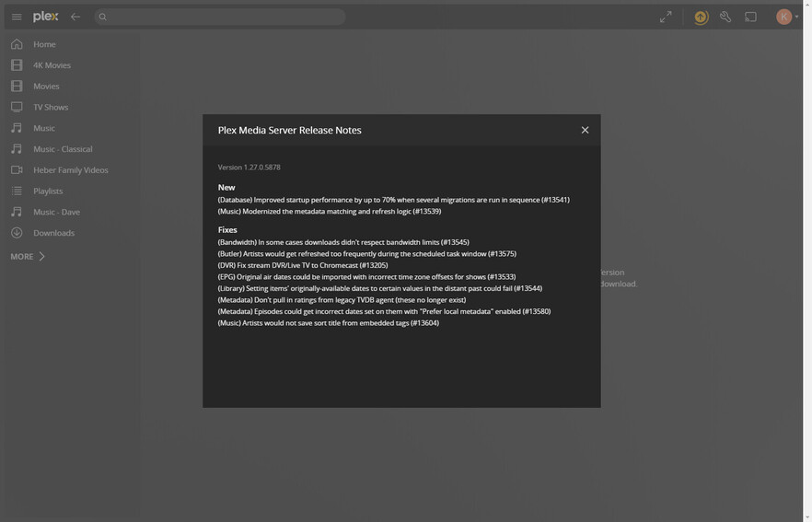Select the Music library label

44,129
